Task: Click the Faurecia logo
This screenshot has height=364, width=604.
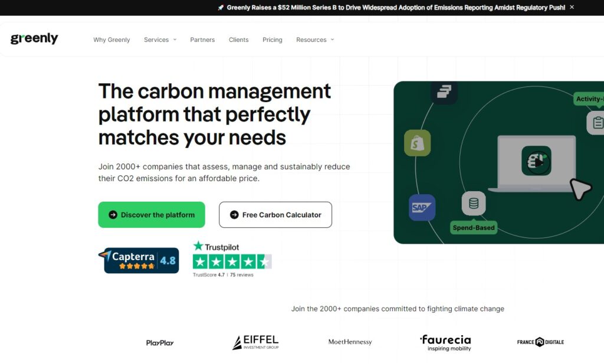Action: pyautogui.click(x=446, y=343)
